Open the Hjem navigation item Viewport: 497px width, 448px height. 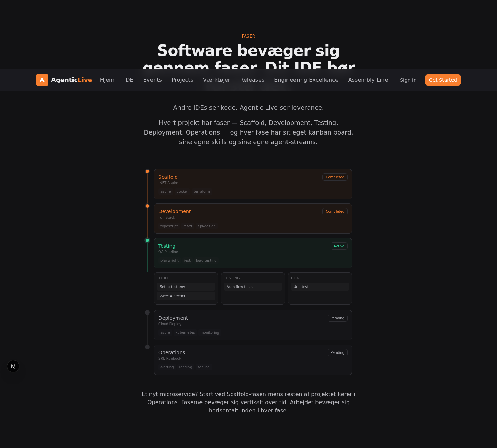[107, 80]
